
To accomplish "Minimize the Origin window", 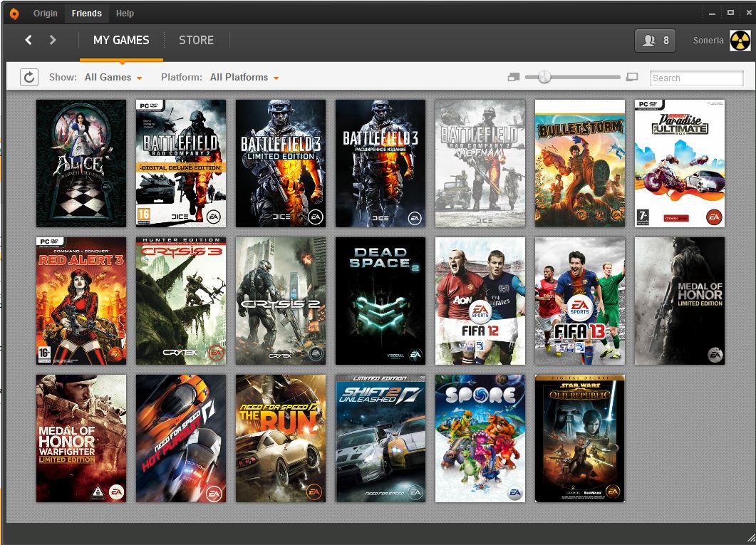I will (712, 14).
